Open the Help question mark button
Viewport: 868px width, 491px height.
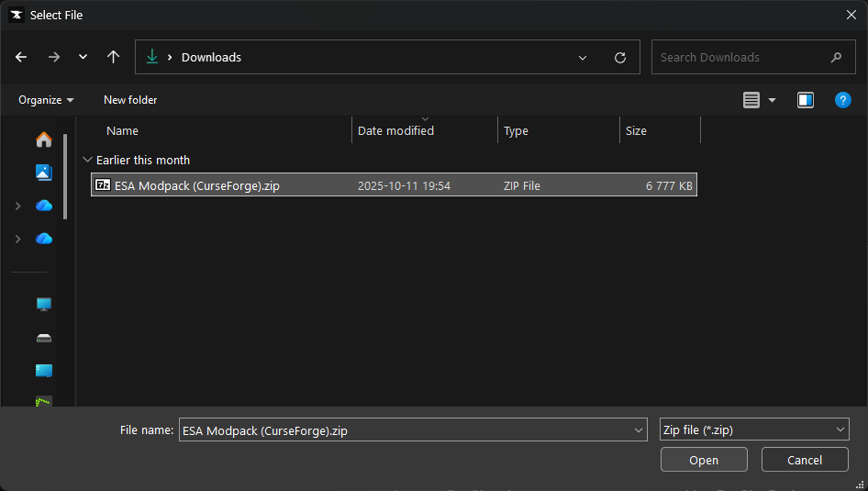point(842,100)
